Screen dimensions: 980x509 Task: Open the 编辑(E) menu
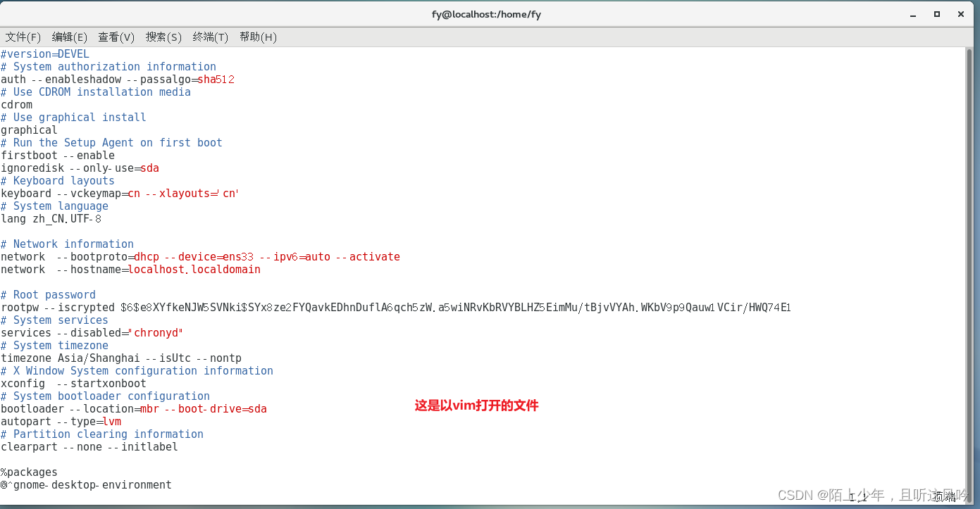(70, 37)
